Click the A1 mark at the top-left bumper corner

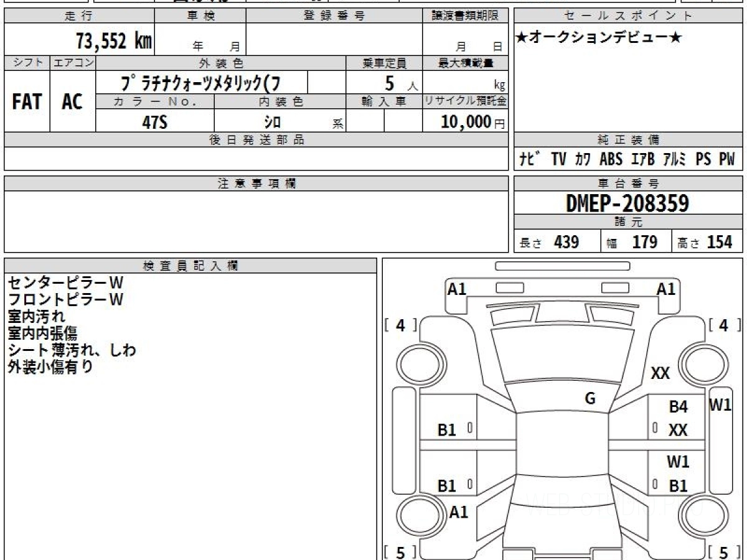coord(457,289)
